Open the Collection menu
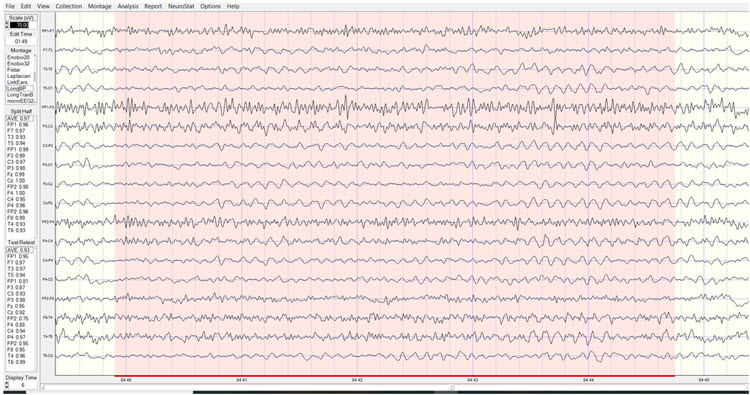 click(x=69, y=6)
